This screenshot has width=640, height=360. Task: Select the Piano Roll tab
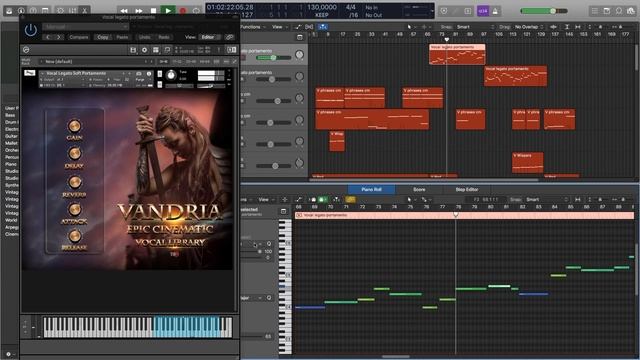[371, 189]
